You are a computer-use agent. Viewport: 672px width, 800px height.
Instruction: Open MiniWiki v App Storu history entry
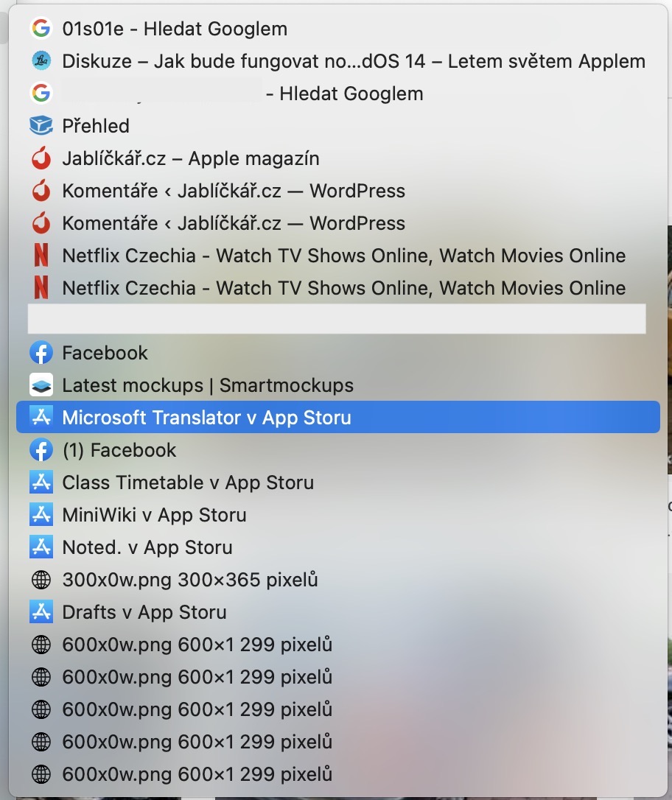tap(337, 515)
